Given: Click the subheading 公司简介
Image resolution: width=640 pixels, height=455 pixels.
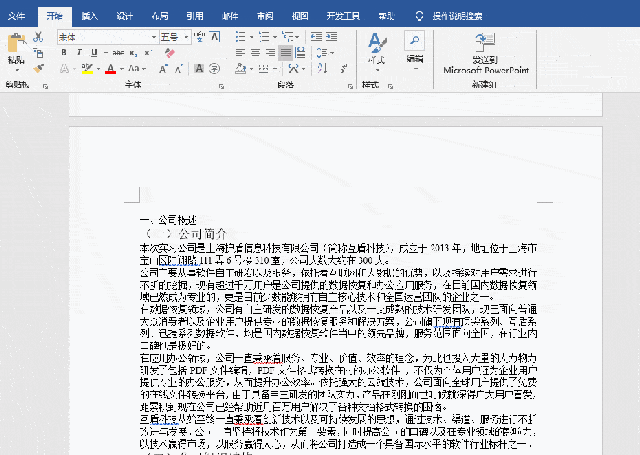Looking at the screenshot, I should tap(202, 234).
